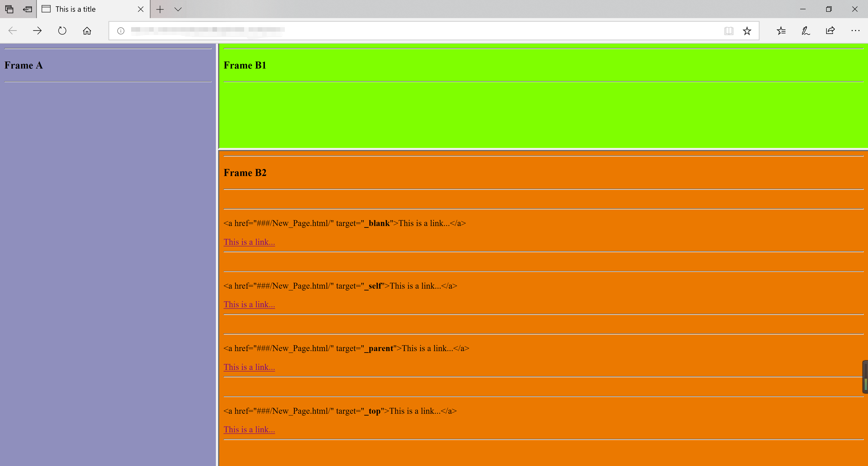Click the code text with target="_blank"

(x=345, y=223)
